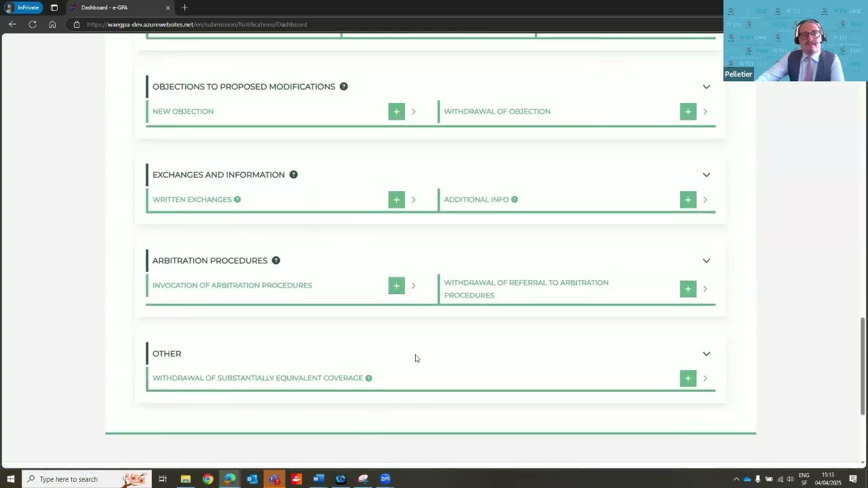The height and width of the screenshot is (488, 868).
Task: Expand the New Objection row arrow
Action: pyautogui.click(x=414, y=112)
